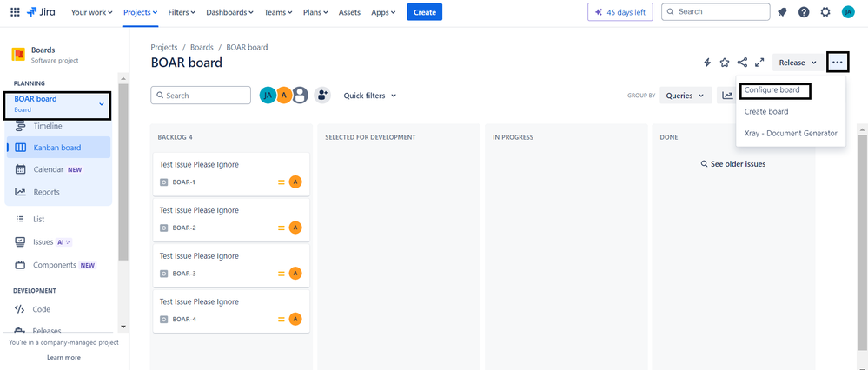Filter board by the orange A avatar
The width and height of the screenshot is (868, 370).
(x=284, y=96)
